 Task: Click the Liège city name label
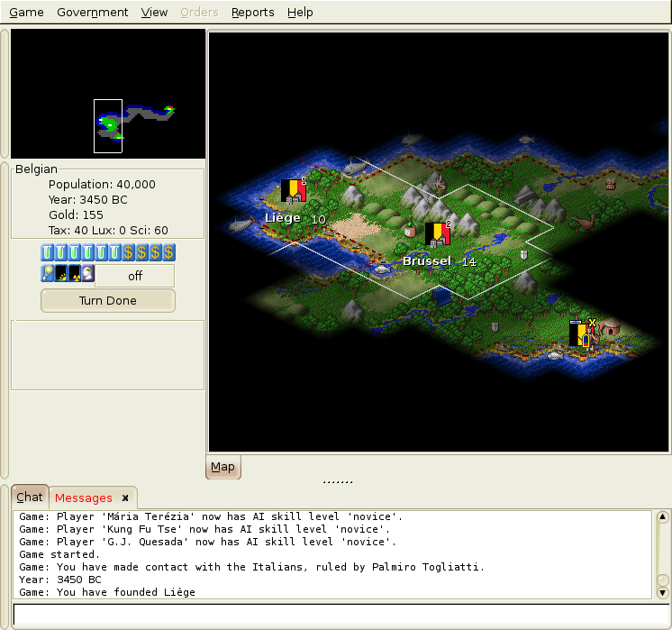point(283,218)
